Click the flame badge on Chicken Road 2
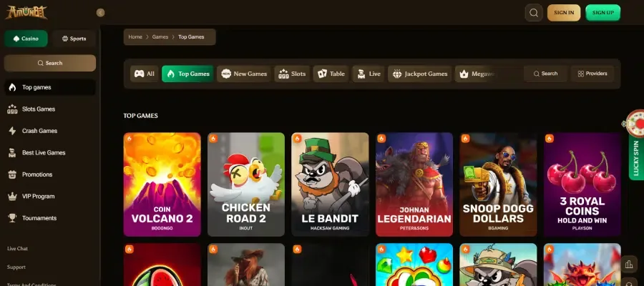The width and height of the screenshot is (644, 286). [213, 138]
